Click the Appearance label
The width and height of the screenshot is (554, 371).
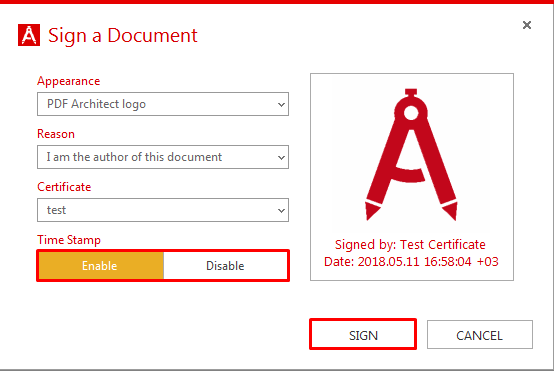pyautogui.click(x=69, y=81)
